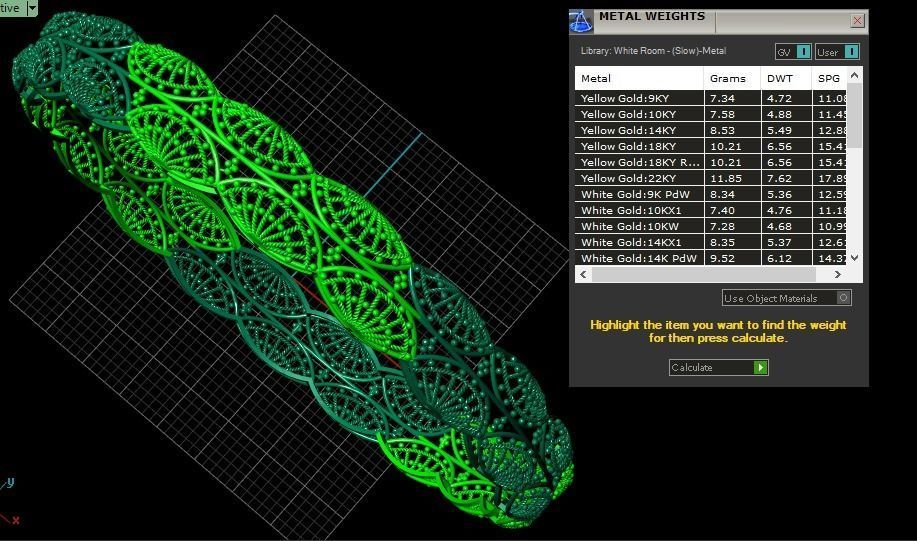Select the White Gold:10KW row
917x541 pixels.
pos(711,226)
